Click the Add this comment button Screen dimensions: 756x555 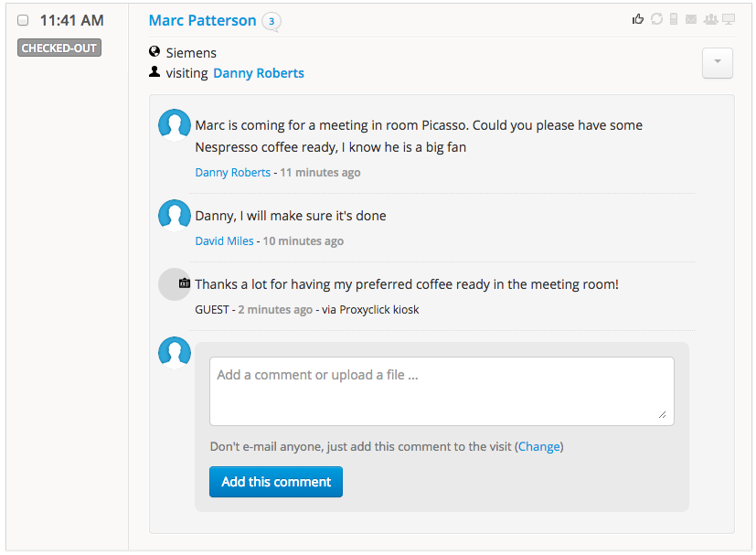click(276, 482)
